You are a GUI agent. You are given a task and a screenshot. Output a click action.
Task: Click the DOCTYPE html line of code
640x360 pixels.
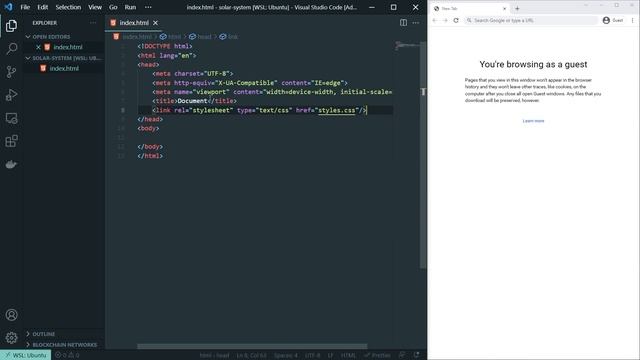[x=165, y=46]
